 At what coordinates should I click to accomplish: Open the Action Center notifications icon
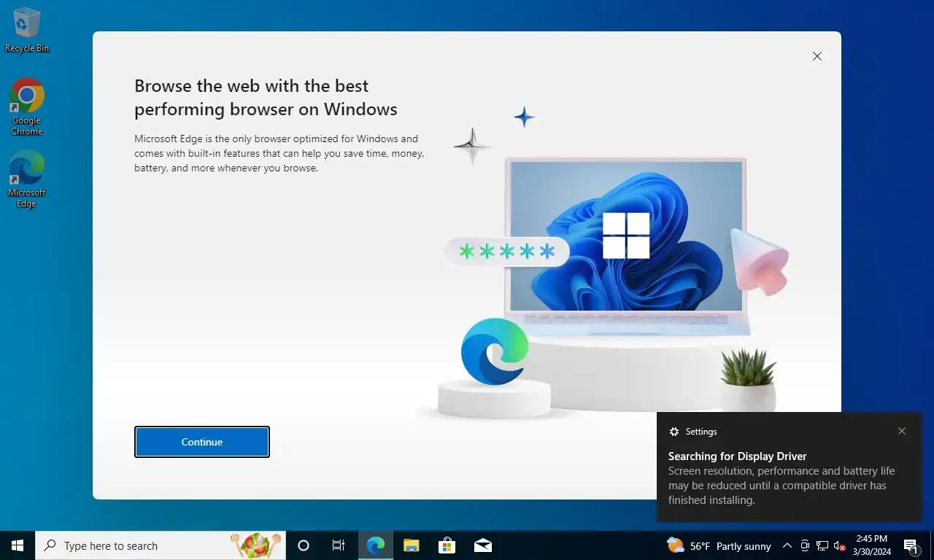[911, 545]
